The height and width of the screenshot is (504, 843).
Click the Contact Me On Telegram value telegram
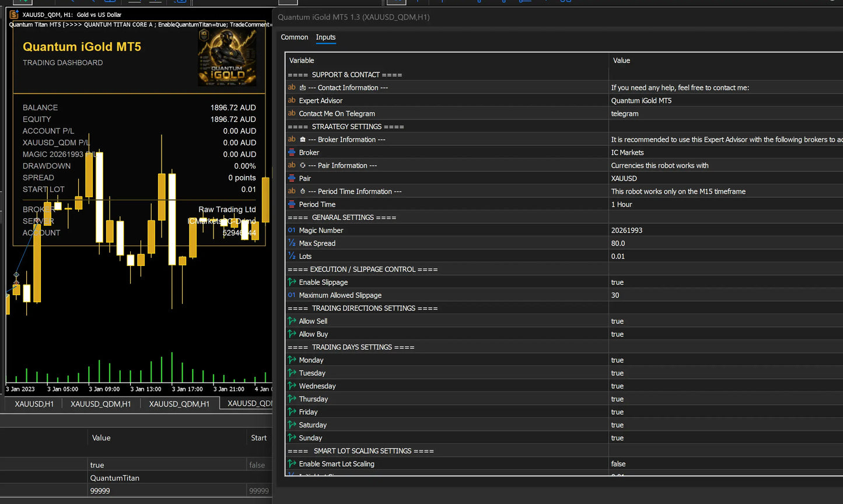625,114
